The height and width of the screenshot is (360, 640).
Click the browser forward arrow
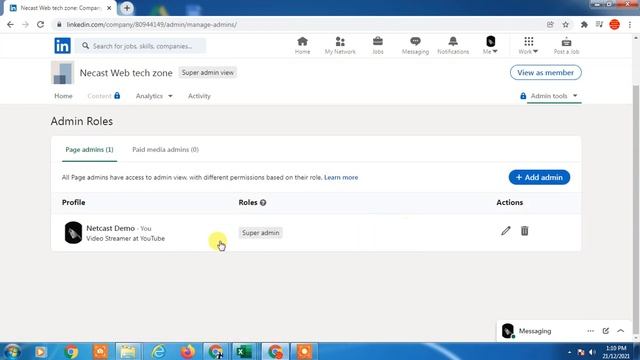click(x=26, y=24)
